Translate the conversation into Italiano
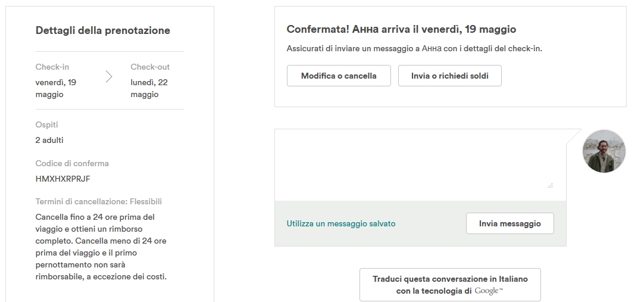The width and height of the screenshot is (644, 302). tap(449, 285)
